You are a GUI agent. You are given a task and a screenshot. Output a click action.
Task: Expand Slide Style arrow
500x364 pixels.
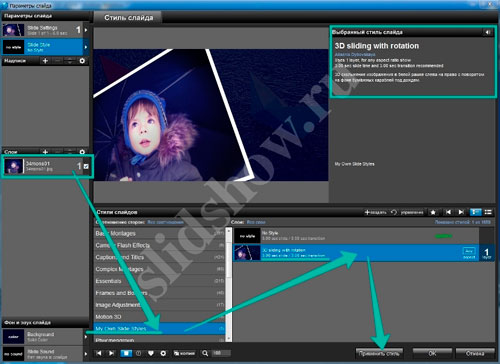pyautogui.click(x=86, y=47)
